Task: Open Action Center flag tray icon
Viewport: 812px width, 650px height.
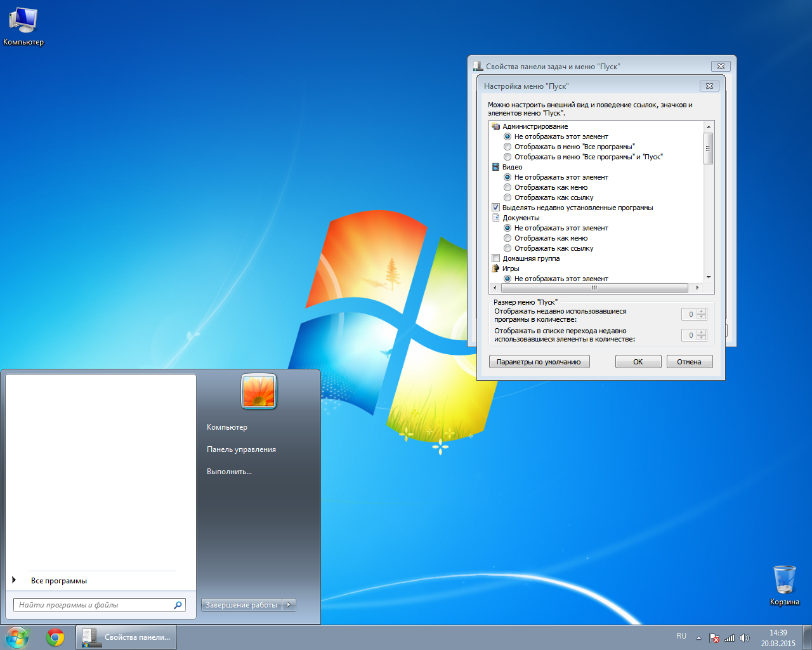Action: [x=714, y=638]
